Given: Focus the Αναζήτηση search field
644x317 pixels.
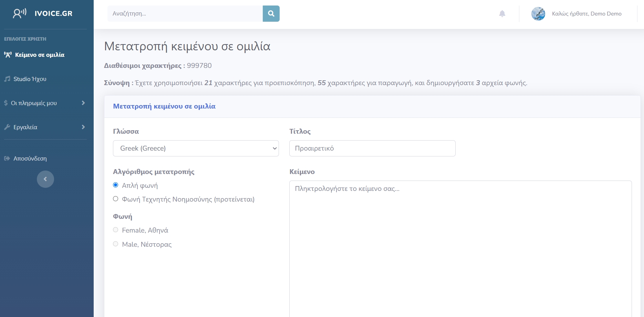Looking at the screenshot, I should tap(185, 13).
